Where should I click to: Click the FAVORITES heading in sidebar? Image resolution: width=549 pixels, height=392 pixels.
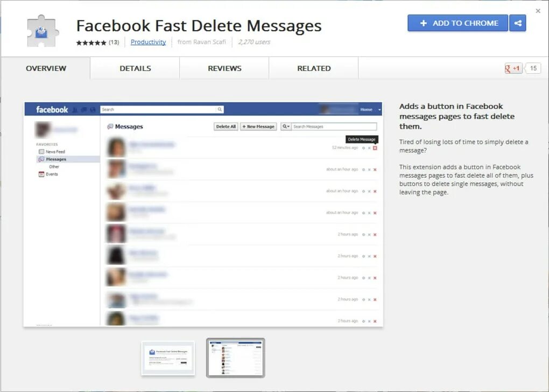tap(47, 144)
